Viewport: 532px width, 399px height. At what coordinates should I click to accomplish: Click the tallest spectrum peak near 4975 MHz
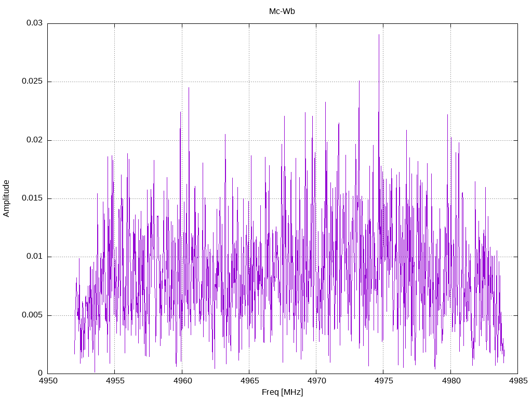[x=379, y=35]
